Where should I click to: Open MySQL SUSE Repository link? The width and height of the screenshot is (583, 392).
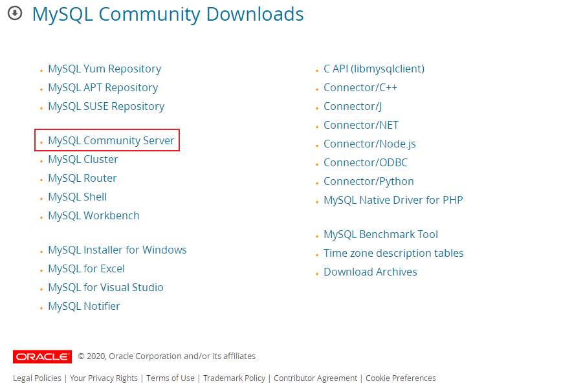106,106
